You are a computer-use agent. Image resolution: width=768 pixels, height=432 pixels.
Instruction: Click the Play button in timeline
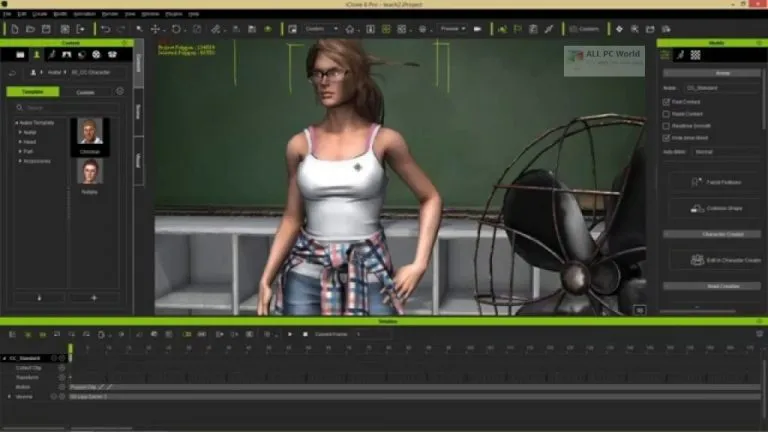(290, 334)
